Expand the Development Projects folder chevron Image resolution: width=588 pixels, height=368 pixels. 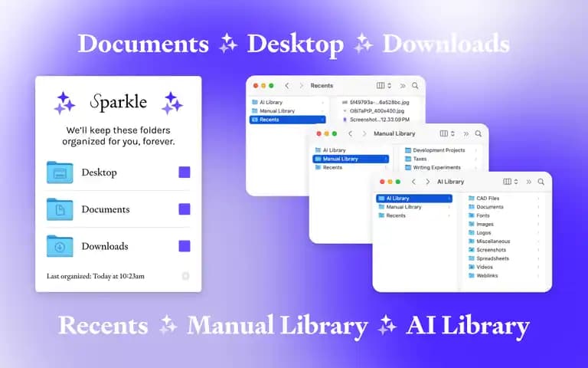click(476, 150)
